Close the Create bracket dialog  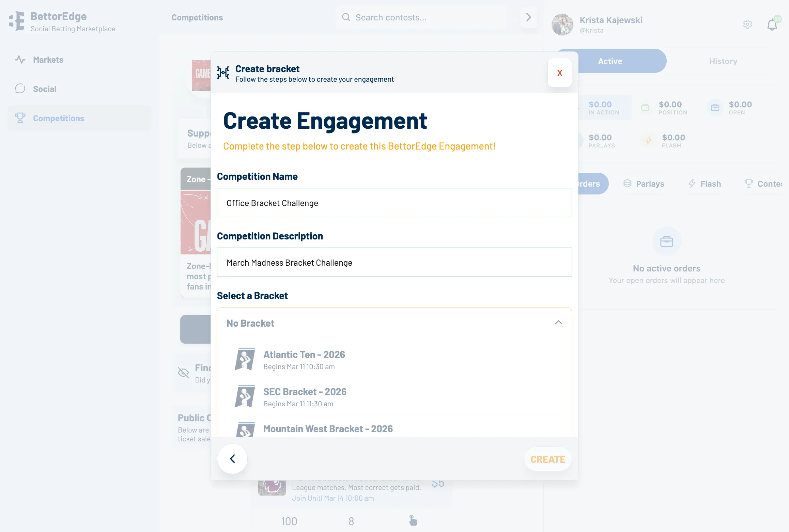(x=560, y=73)
